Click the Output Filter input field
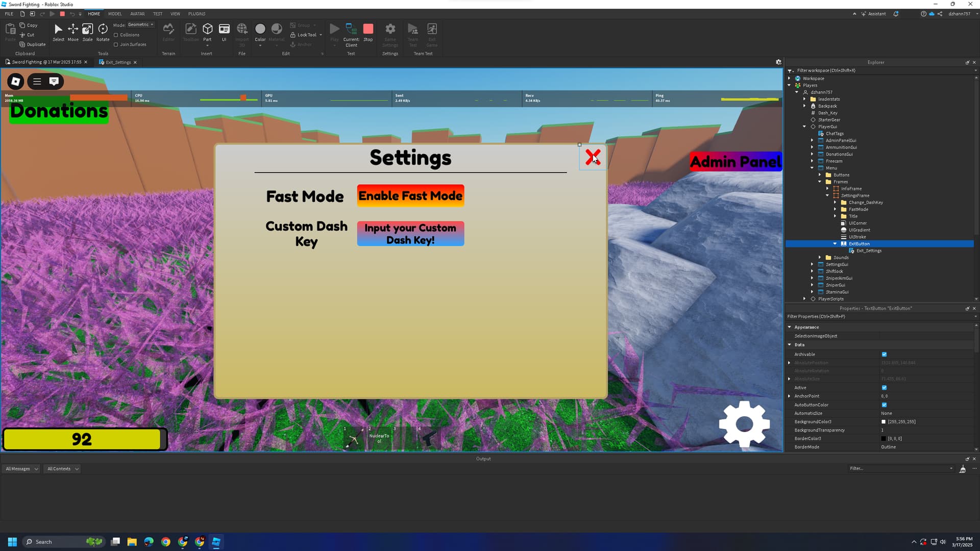Image resolution: width=980 pixels, height=551 pixels. [x=900, y=468]
